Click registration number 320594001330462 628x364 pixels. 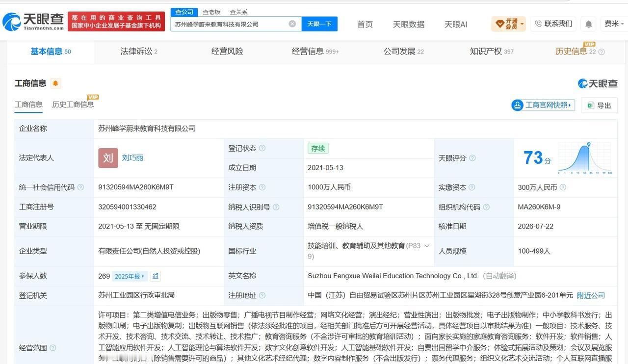(127, 207)
